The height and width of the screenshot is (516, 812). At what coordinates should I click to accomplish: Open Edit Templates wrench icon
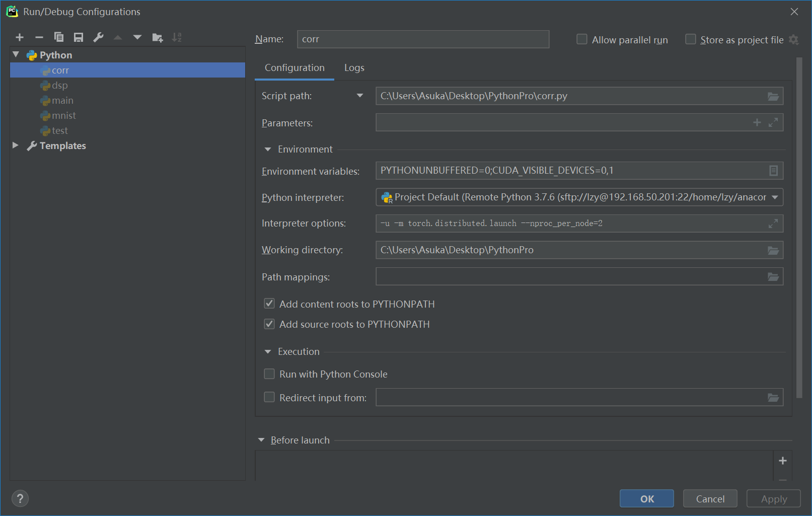point(98,37)
